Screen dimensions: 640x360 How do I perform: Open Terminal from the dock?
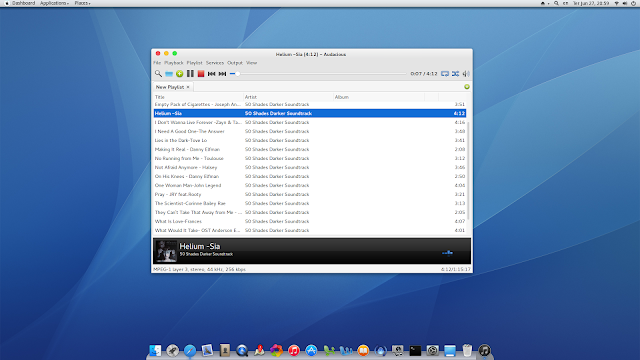(415, 351)
